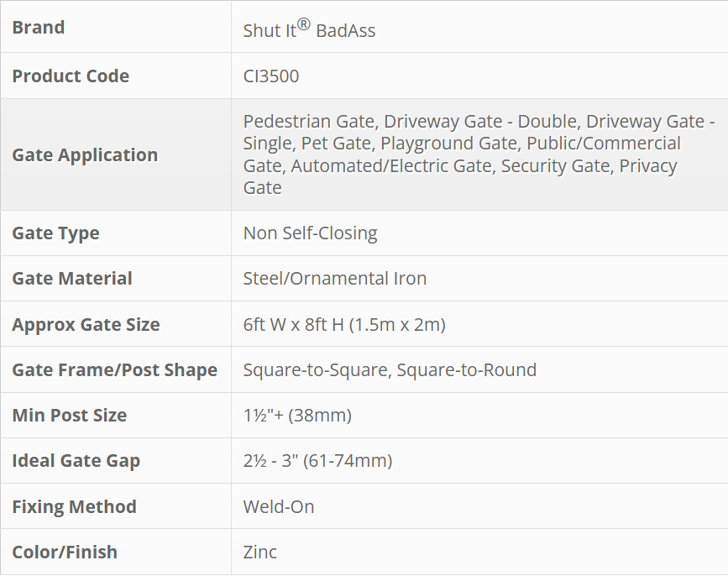Click the Fixing Method label
The image size is (728, 576).
click(x=74, y=507)
